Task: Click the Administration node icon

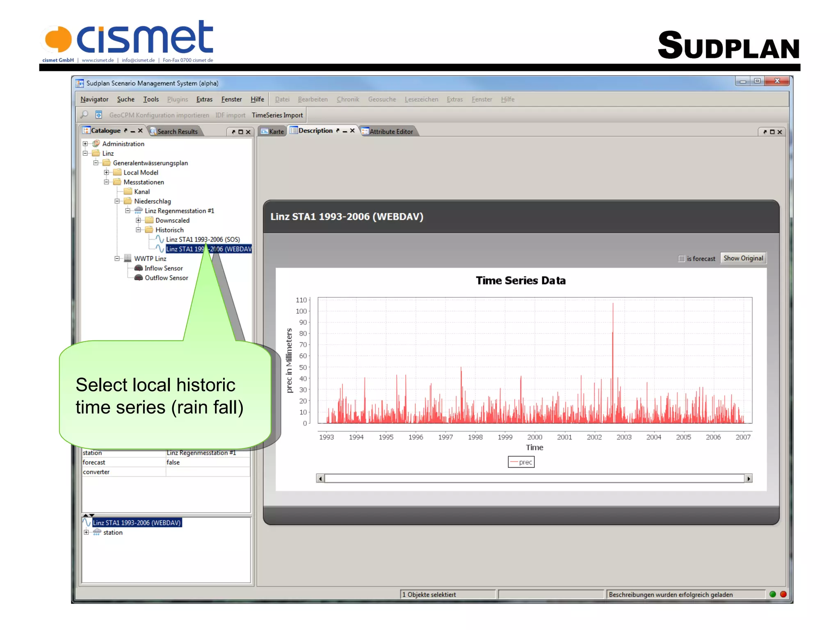Action: 96,144
